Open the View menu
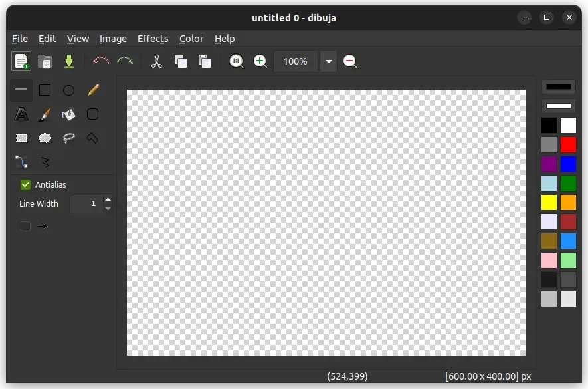588x389 pixels. click(x=78, y=39)
